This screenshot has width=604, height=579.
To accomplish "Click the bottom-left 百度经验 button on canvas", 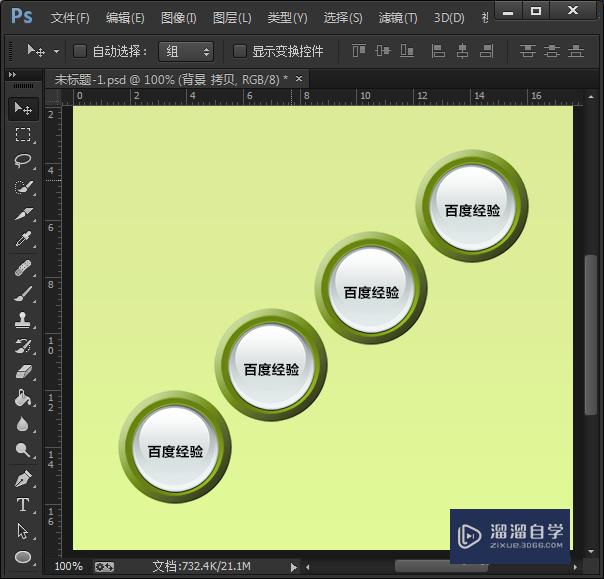I will [175, 447].
